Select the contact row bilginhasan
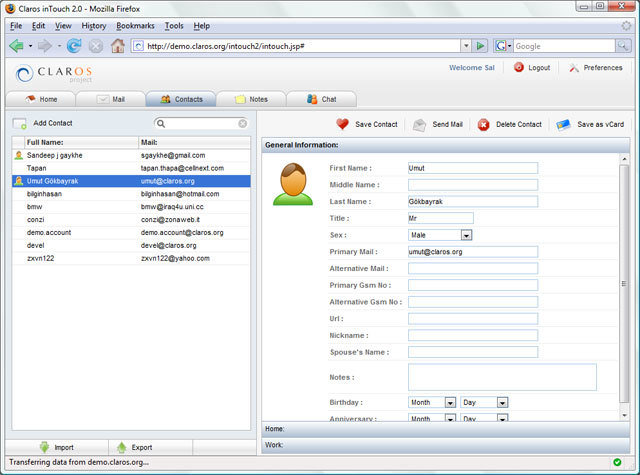Viewport: 640px width, 475px height. tap(131, 194)
